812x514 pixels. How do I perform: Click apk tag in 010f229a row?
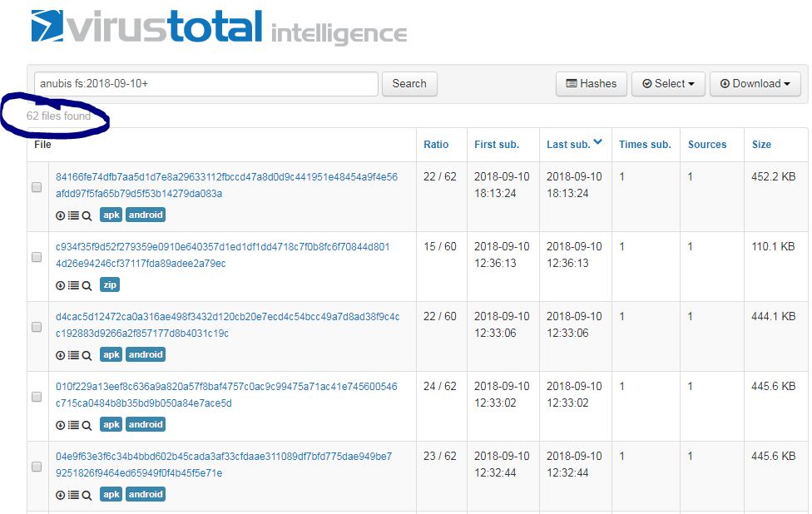tap(111, 424)
